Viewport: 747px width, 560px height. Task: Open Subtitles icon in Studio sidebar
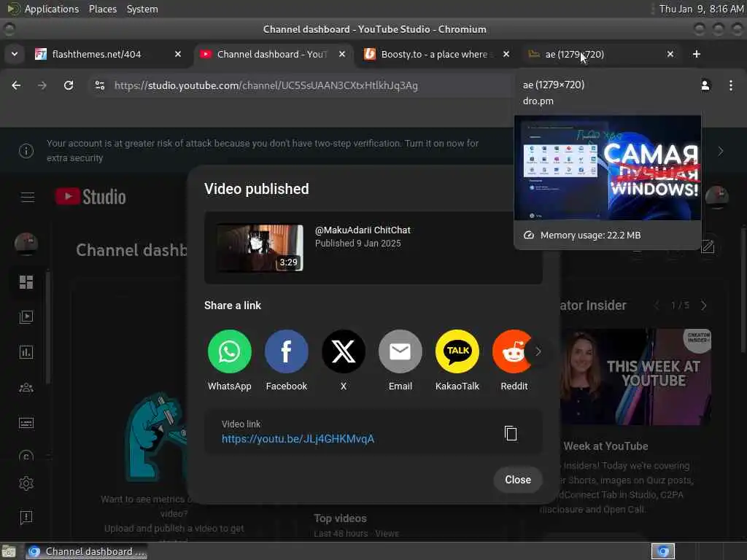coord(26,423)
